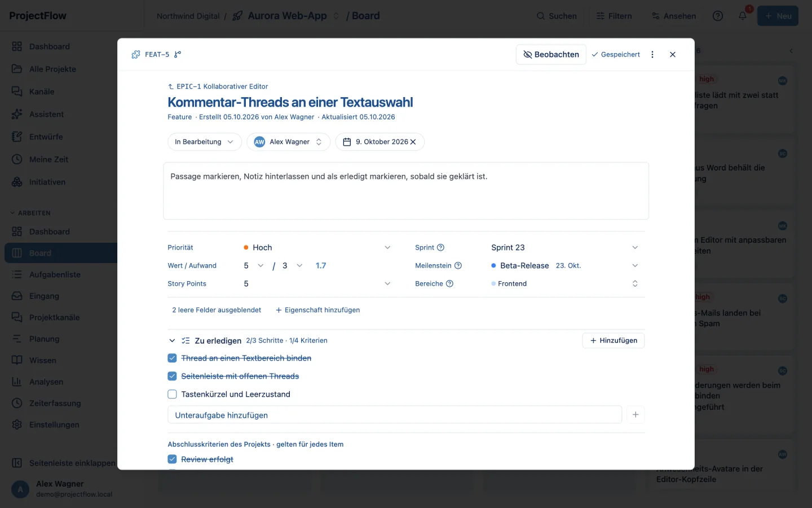Image resolution: width=812 pixels, height=508 pixels.
Task: Toggle the Beobachten watch button
Action: [x=551, y=54]
